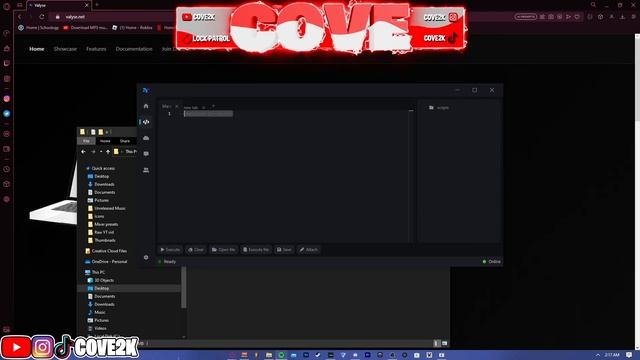This screenshot has height=360, width=640.
Task: Open Download MP3 music bookmark
Action: 85,28
